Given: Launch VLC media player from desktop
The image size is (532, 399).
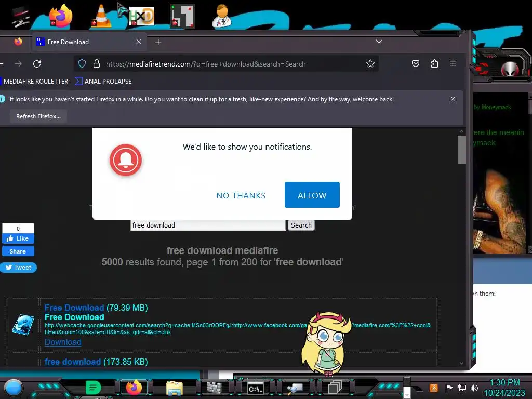Looking at the screenshot, I should (101, 16).
